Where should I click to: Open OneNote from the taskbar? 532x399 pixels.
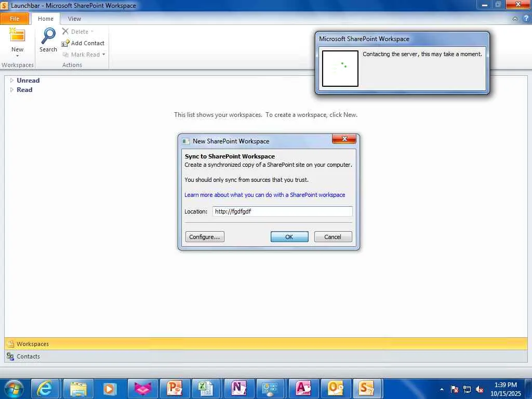[x=238, y=389]
